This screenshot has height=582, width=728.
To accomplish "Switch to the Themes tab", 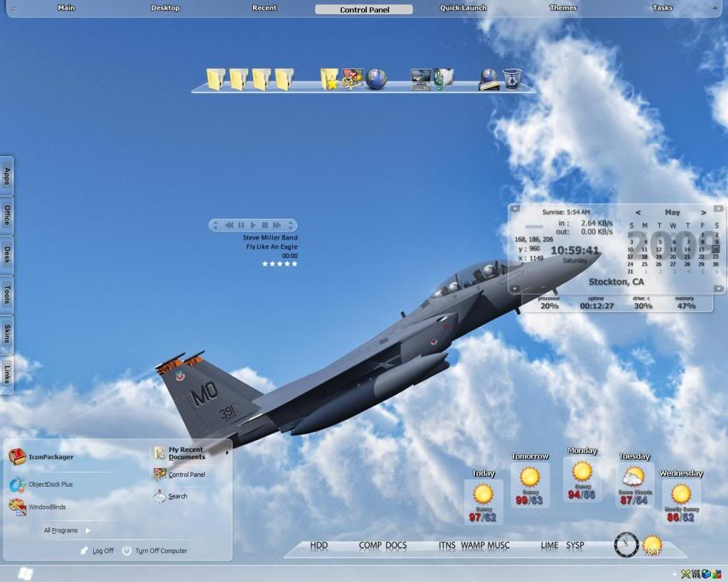I will coord(563,8).
